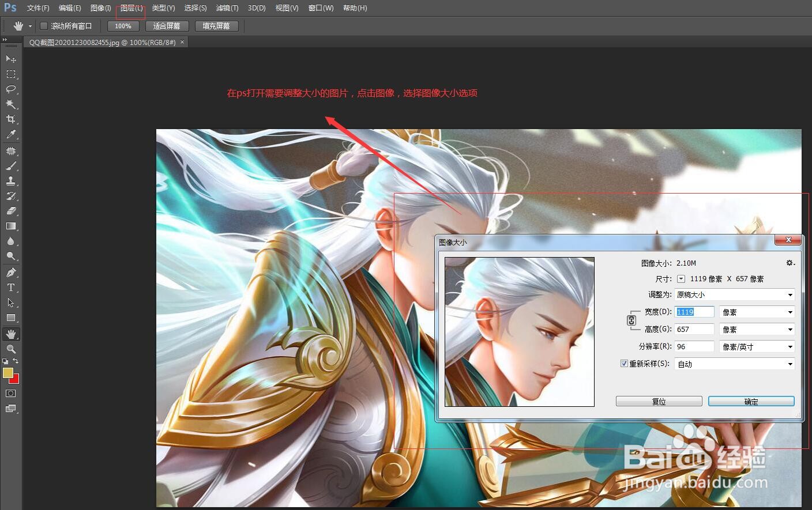The height and width of the screenshot is (510, 812).
Task: Uncheck the Resample checkbox
Action: pyautogui.click(x=624, y=364)
